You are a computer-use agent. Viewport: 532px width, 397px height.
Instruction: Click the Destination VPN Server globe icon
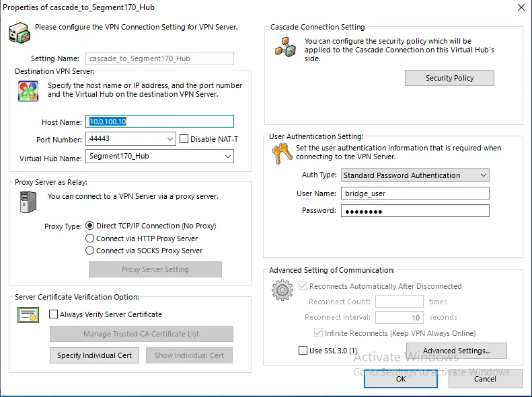click(x=28, y=91)
